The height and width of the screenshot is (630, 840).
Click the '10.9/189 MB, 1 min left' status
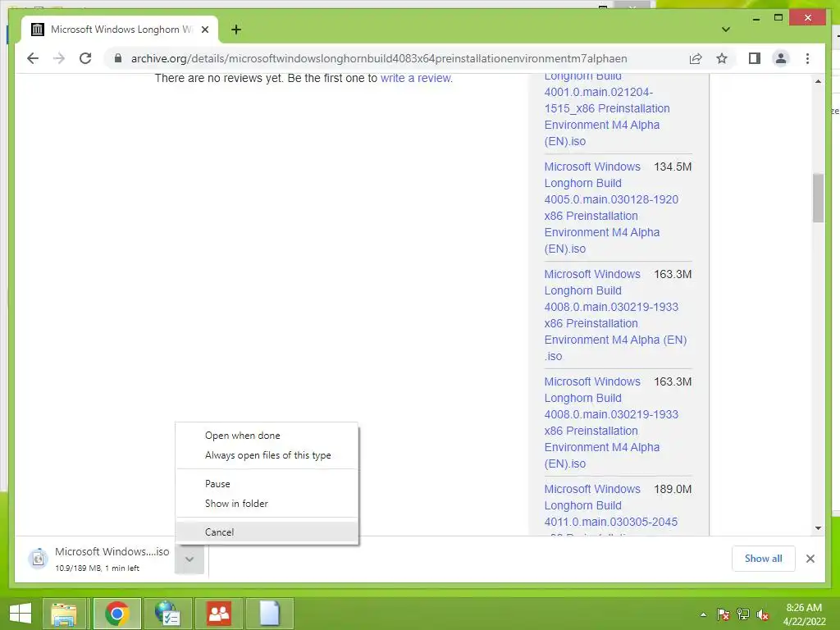pyautogui.click(x=97, y=568)
